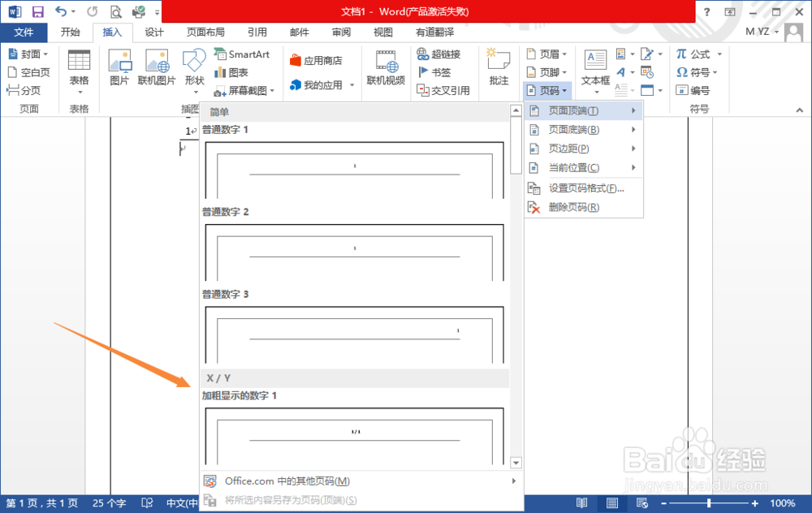The image size is (812, 513).
Task: Open the Table (表格) insert button
Action: 80,72
